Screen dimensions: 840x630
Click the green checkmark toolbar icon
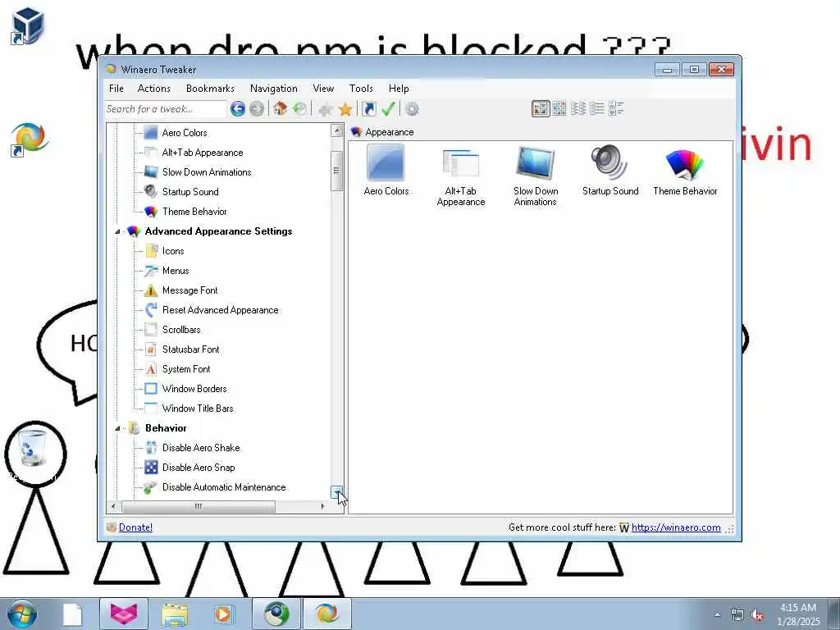click(x=388, y=109)
